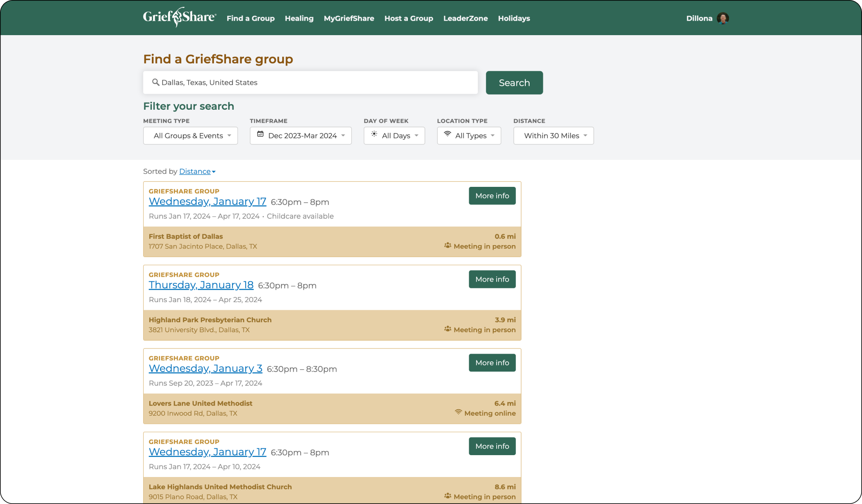Click the wifi icon in Location Type filter
This screenshot has height=504, width=862.
(x=447, y=134)
